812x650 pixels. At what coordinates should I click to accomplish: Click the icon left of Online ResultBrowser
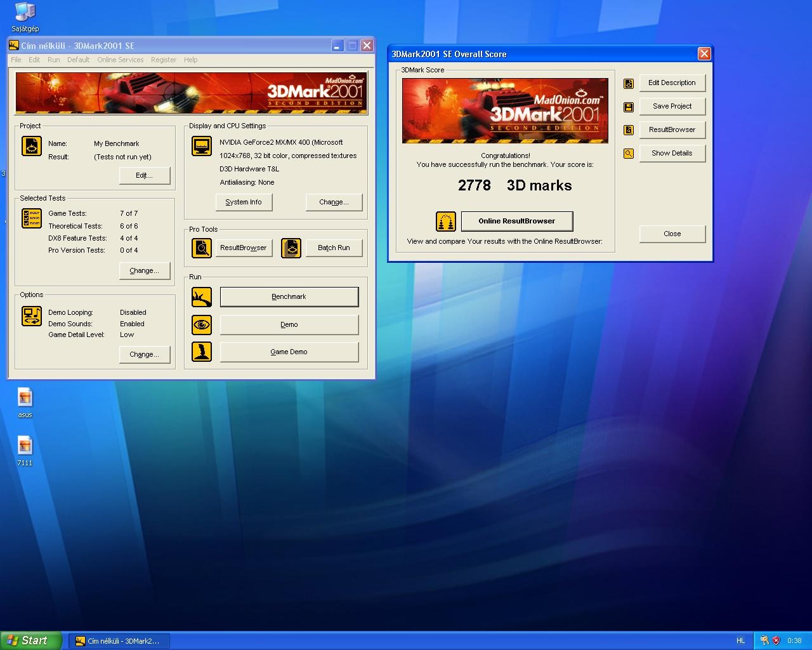pos(446,222)
